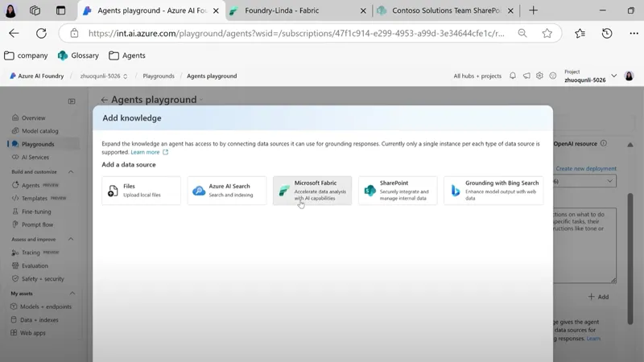
Task: Go to Playgrounds breadcrumb
Action: pyautogui.click(x=159, y=76)
